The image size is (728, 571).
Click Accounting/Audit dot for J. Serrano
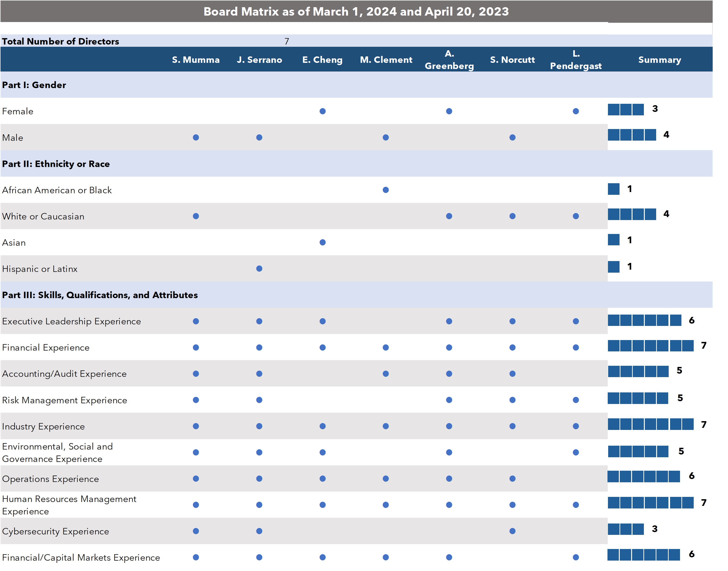click(259, 374)
